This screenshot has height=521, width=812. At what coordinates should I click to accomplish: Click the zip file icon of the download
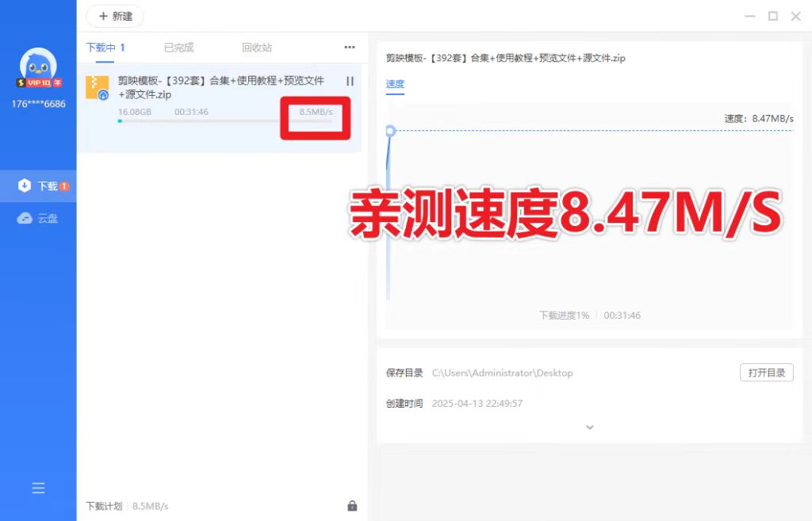97,87
